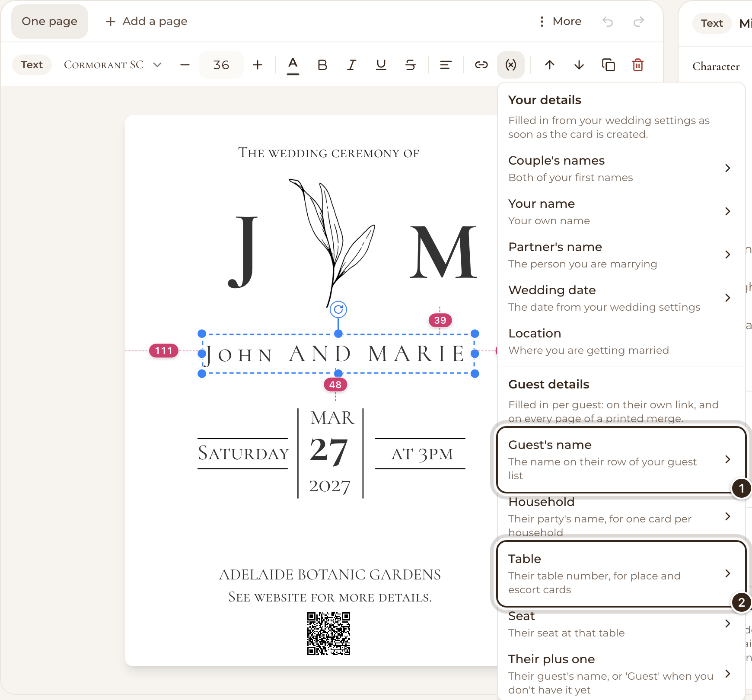The image size is (752, 700).
Task: Click the Text label in formatting toolbar
Action: (32, 65)
